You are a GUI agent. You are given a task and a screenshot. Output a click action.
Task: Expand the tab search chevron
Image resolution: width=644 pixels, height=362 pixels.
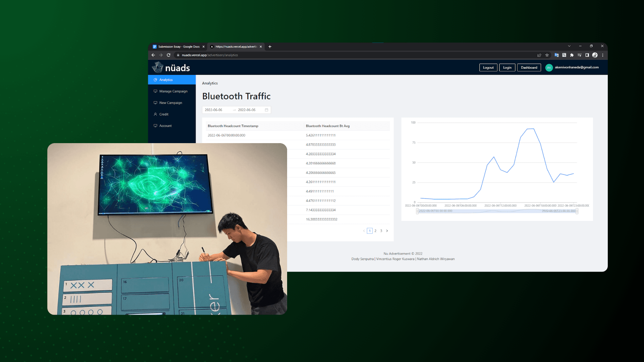569,46
